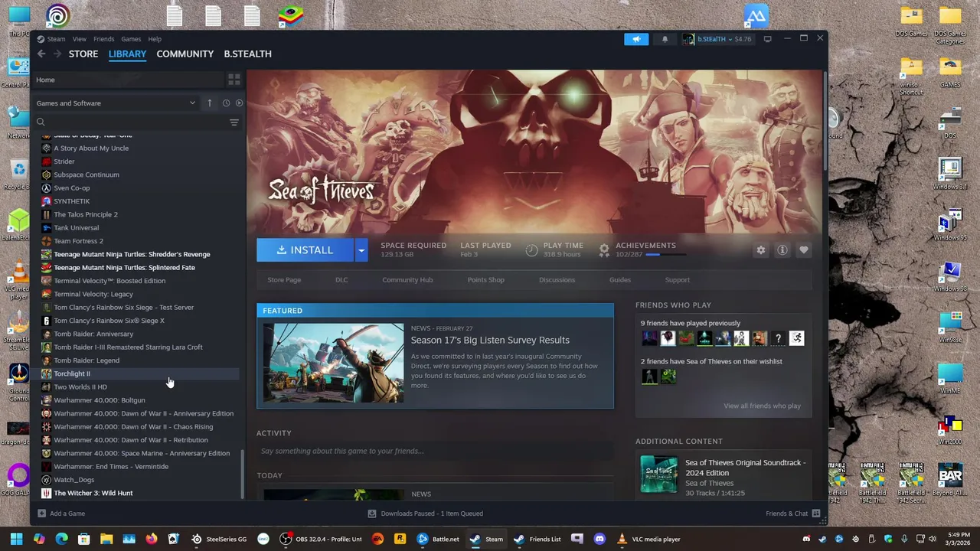Click View all friends who play
Image resolution: width=980 pixels, height=551 pixels.
click(x=762, y=406)
